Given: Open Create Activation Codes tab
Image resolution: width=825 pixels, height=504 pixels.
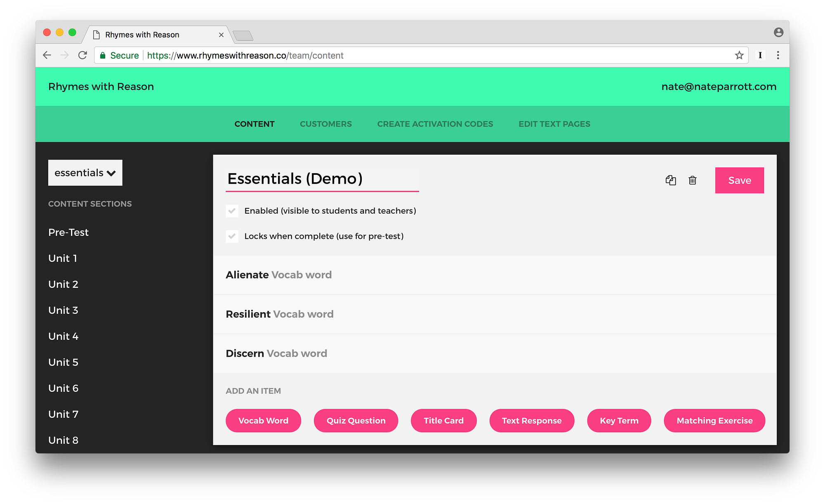Looking at the screenshot, I should pos(435,124).
